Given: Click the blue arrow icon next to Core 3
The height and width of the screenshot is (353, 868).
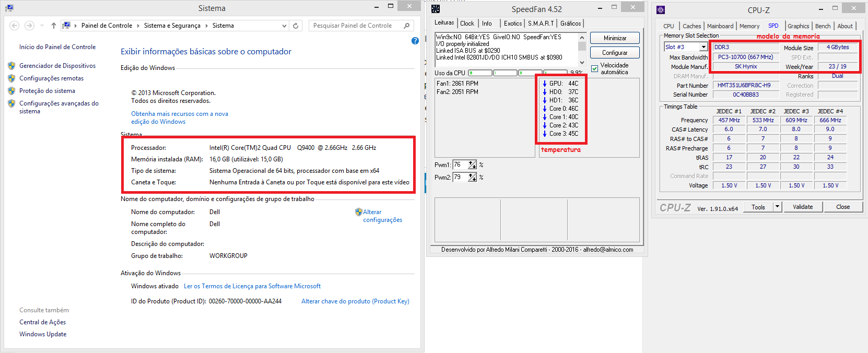Looking at the screenshot, I should [545, 134].
